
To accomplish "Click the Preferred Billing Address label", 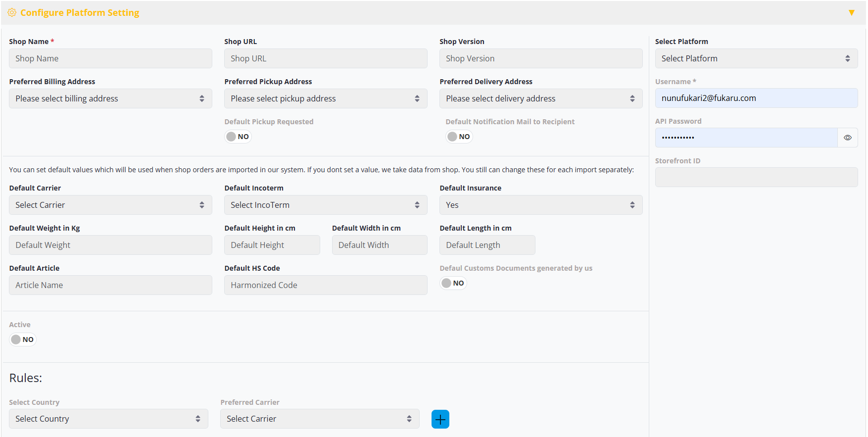I will click(52, 82).
